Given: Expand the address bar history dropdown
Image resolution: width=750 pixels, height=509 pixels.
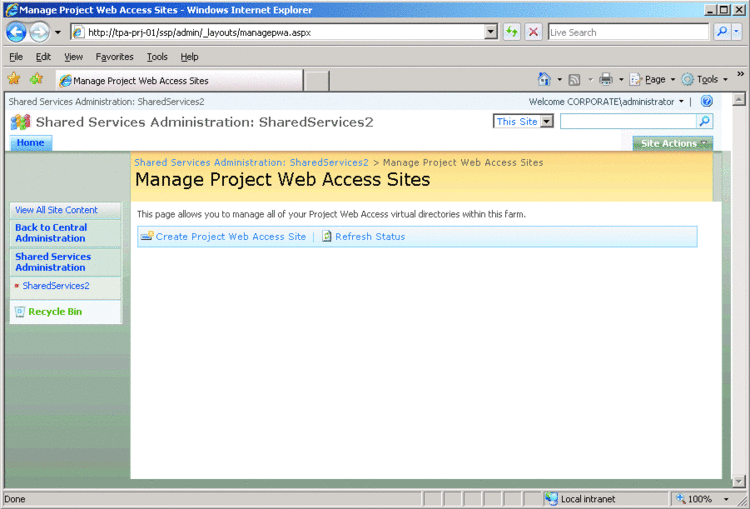Looking at the screenshot, I should click(491, 33).
